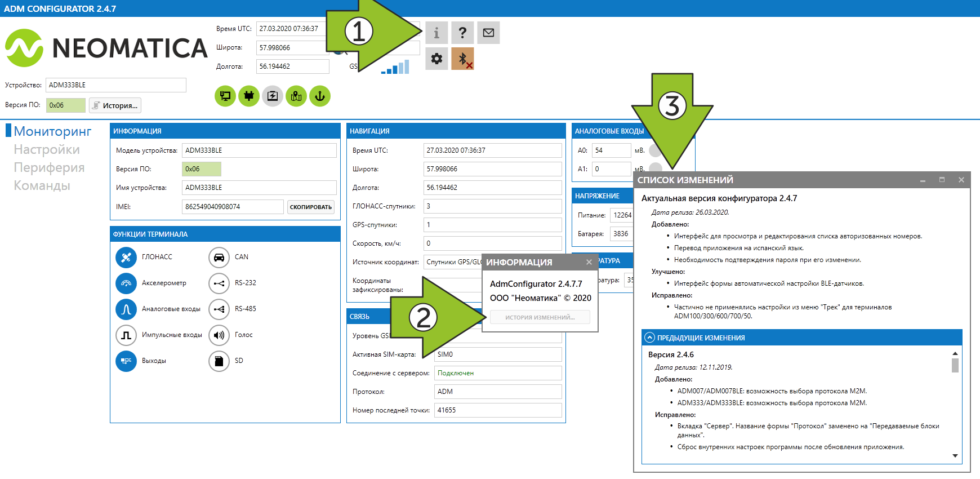Select the Импульсные входы function icon
Image resolution: width=980 pixels, height=479 pixels.
126,335
